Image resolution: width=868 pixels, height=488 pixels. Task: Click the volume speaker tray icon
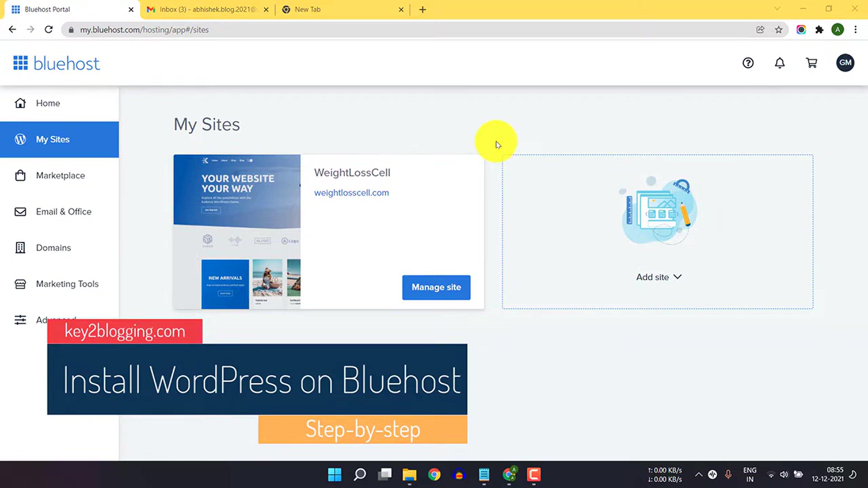pos(784,474)
